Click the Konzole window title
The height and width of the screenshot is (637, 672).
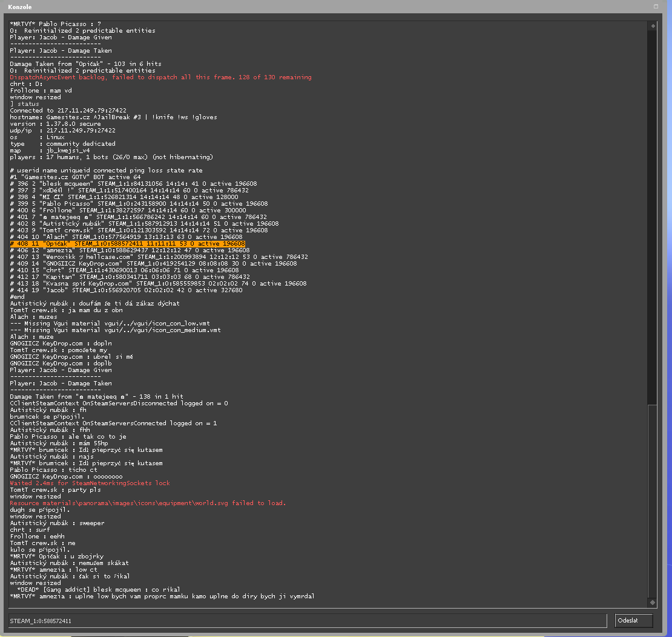(20, 7)
